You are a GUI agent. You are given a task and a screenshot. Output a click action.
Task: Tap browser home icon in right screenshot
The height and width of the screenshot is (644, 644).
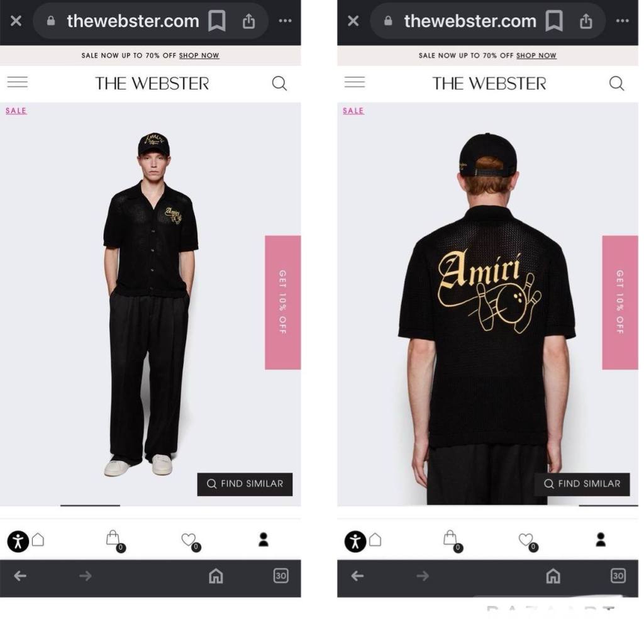(x=553, y=576)
